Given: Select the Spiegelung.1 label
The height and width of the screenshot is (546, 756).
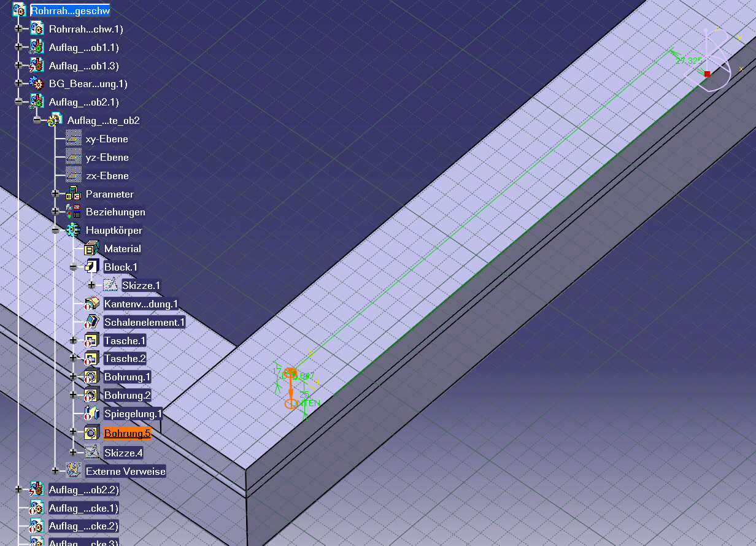Looking at the screenshot, I should click(133, 413).
